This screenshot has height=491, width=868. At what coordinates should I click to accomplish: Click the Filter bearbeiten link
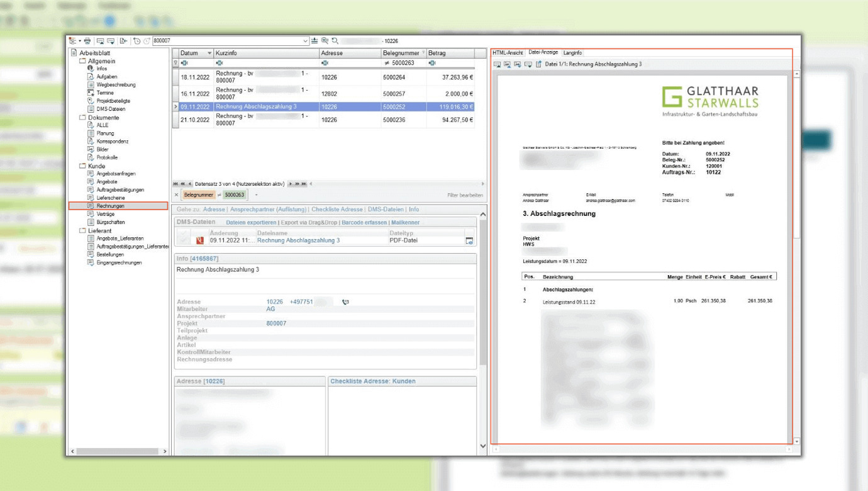(x=465, y=195)
